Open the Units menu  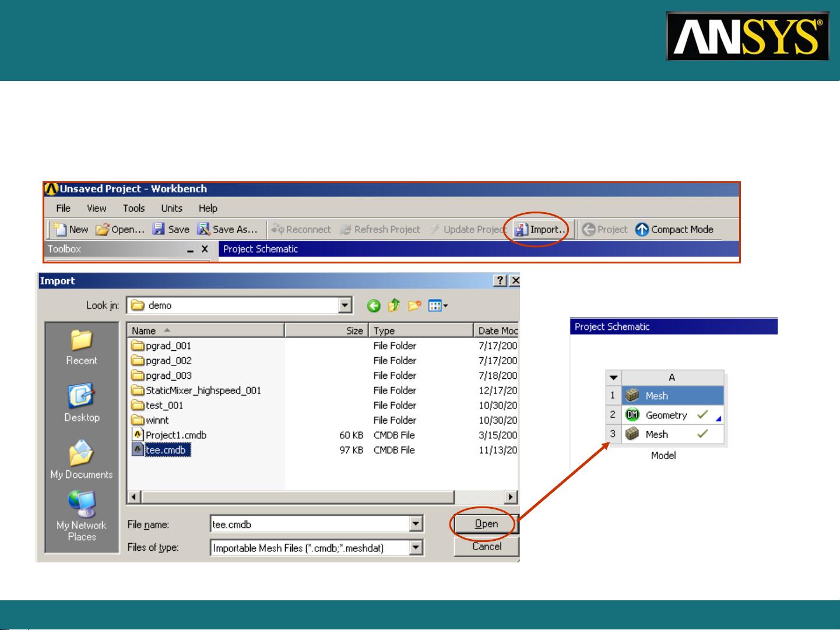coord(171,208)
